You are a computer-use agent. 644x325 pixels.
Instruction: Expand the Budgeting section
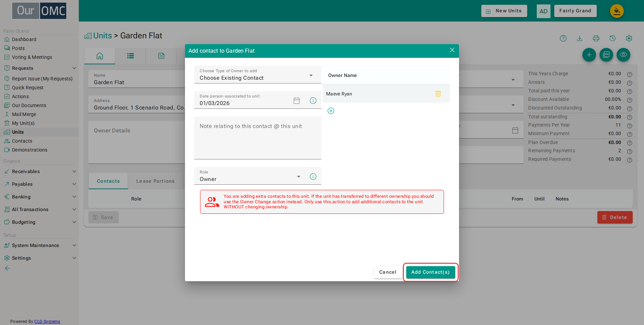click(39, 222)
